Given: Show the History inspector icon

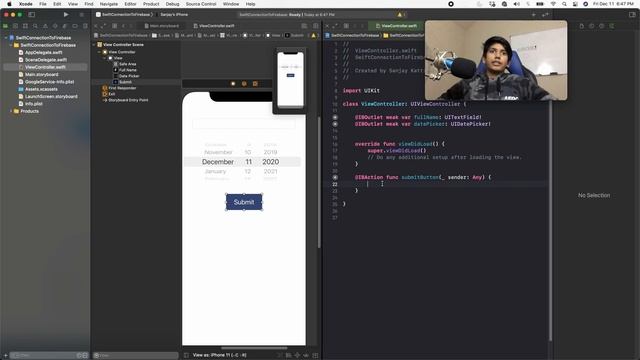Looking at the screenshot, I should tap(591, 26).
